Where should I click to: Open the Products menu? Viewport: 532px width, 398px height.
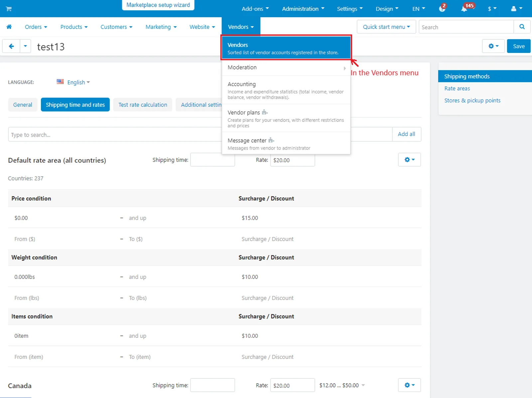(x=74, y=27)
